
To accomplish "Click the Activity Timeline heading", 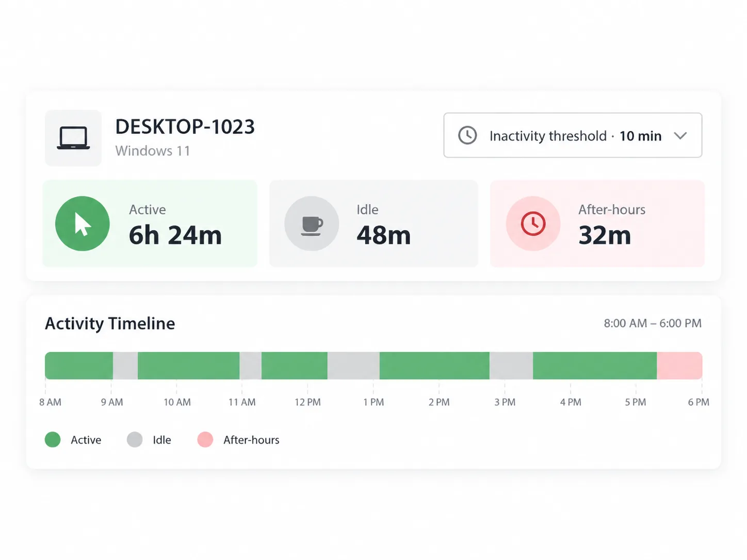I will click(x=110, y=323).
